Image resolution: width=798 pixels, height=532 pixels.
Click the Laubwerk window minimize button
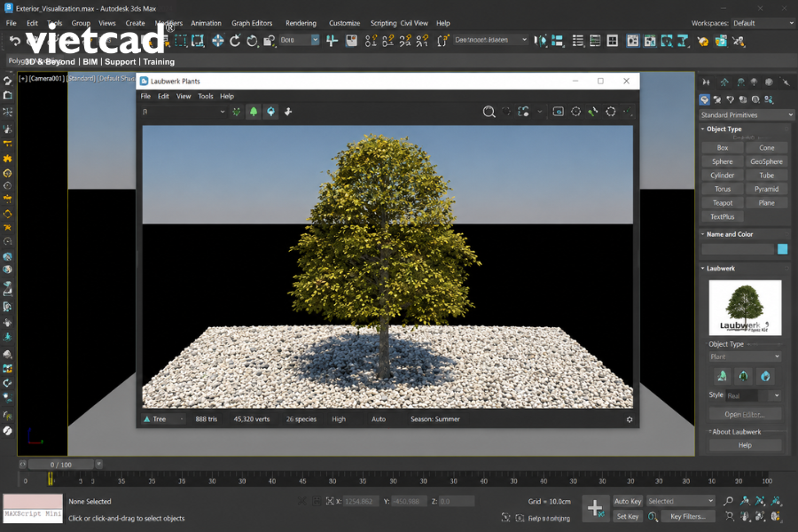(x=575, y=81)
